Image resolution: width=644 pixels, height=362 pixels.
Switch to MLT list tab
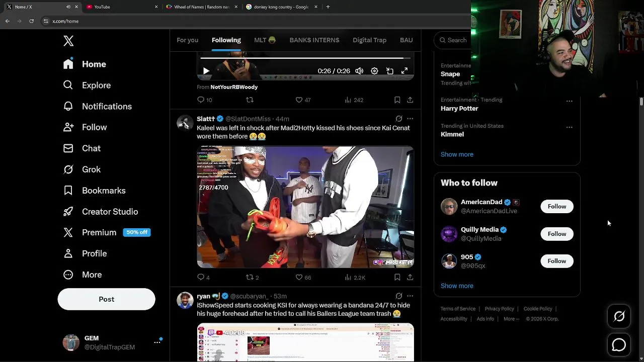pyautogui.click(x=265, y=40)
